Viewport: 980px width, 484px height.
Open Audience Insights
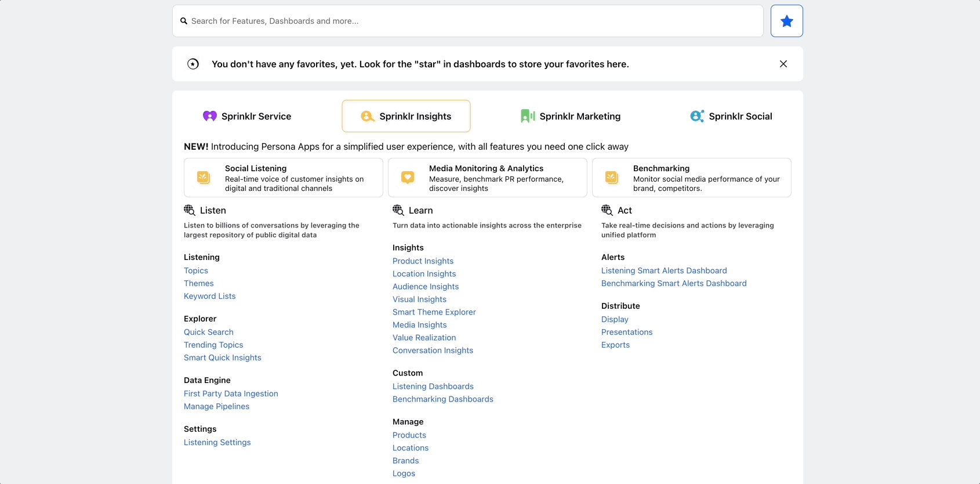426,287
